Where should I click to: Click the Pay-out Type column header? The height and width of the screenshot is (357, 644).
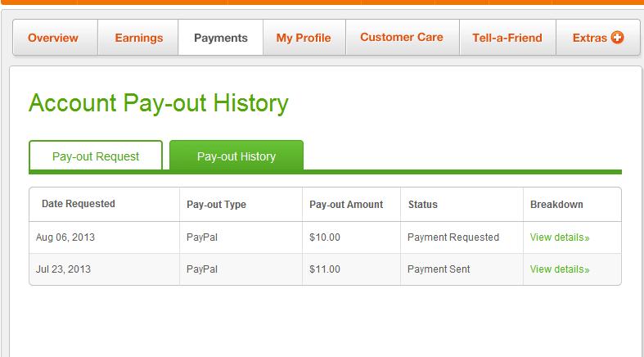tap(216, 205)
